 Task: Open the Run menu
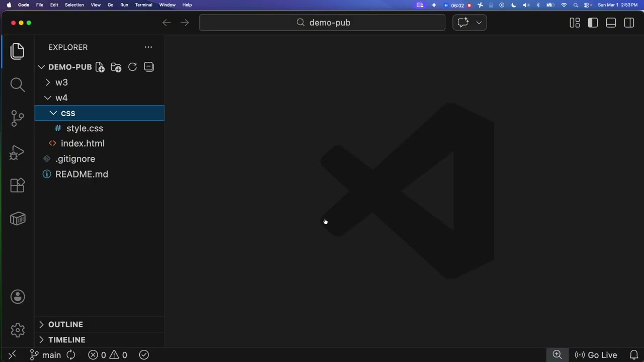tap(124, 5)
